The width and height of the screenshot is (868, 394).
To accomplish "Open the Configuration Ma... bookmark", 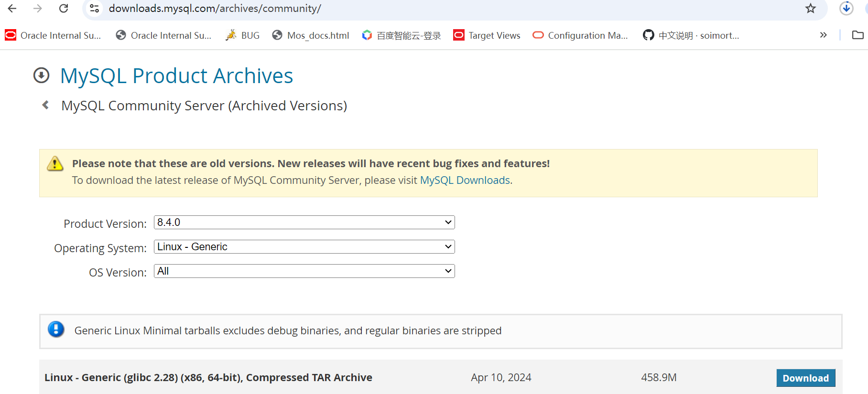I will tap(580, 35).
